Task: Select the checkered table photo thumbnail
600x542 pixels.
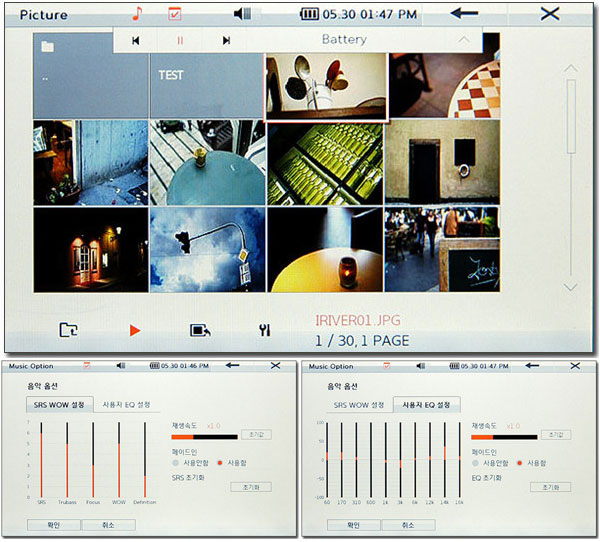Action: tap(444, 85)
